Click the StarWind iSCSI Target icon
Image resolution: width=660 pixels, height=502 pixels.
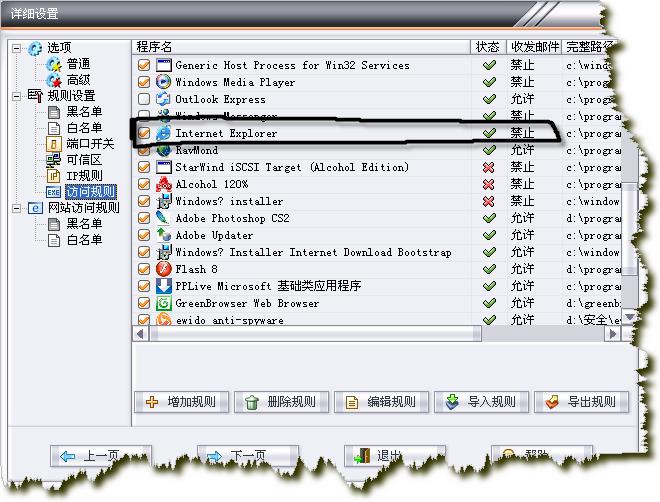click(x=163, y=167)
